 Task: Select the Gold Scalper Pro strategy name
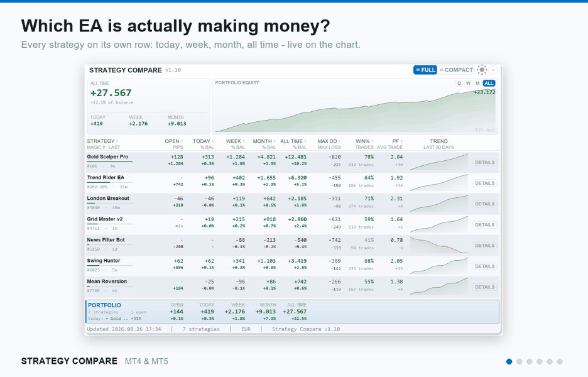click(107, 157)
